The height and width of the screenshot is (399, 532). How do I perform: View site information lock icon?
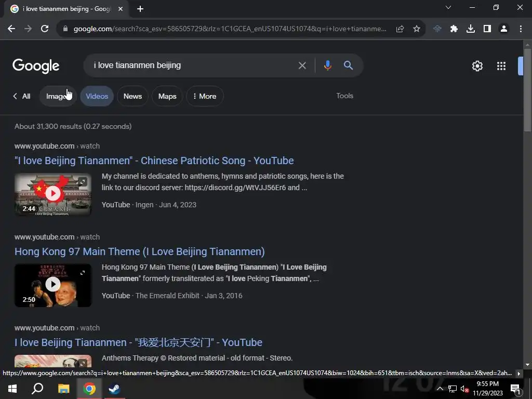(65, 29)
